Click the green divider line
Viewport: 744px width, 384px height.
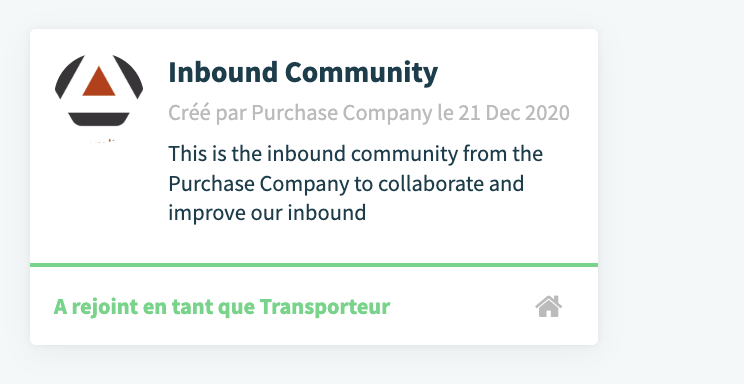point(314,265)
